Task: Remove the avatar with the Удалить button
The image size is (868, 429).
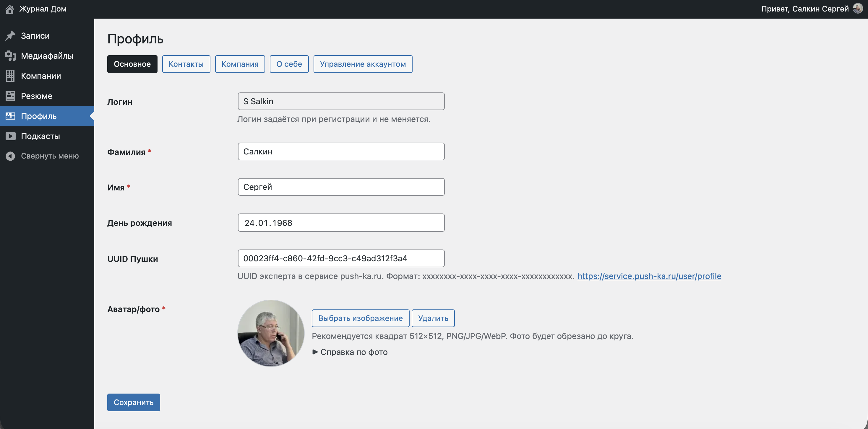Action: coord(433,318)
